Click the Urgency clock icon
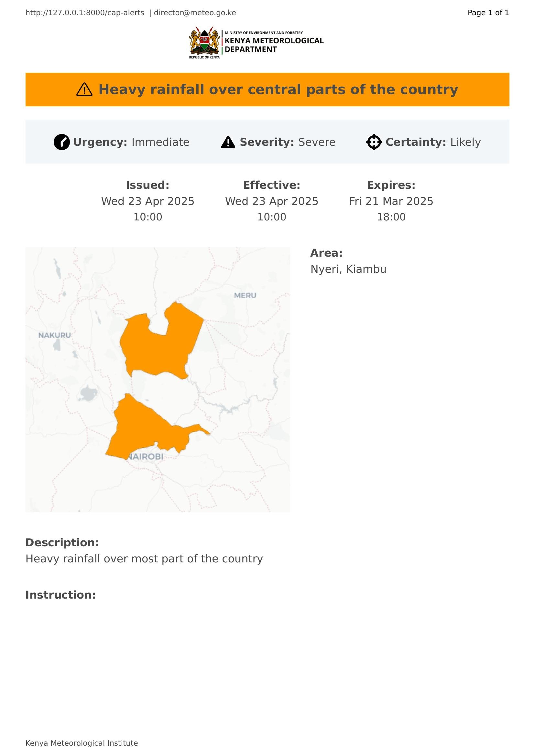The image size is (535, 756). (61, 142)
